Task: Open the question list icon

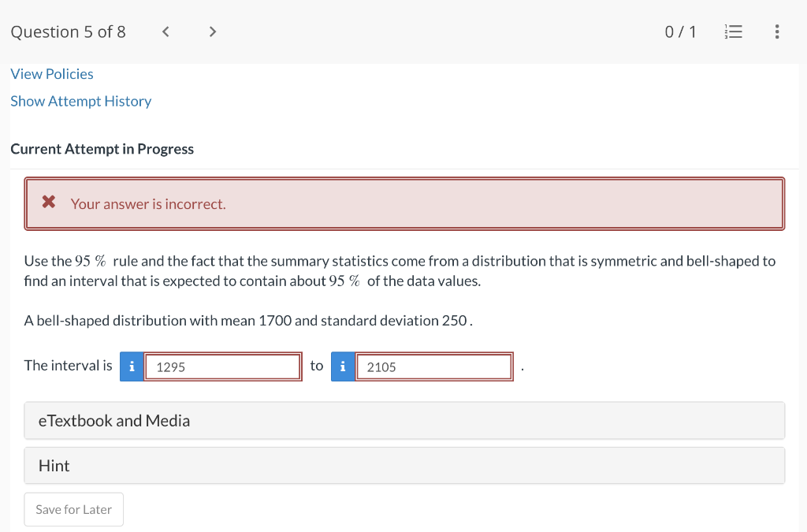Action: (734, 32)
